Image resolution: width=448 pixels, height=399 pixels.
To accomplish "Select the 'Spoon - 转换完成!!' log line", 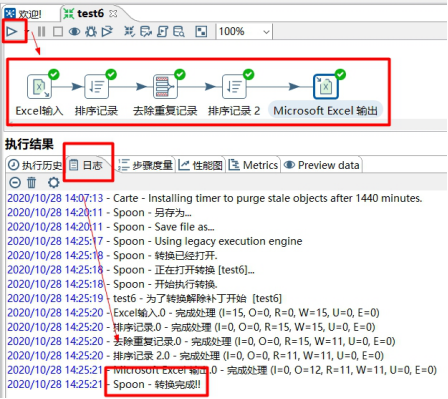I will pyautogui.click(x=104, y=385).
